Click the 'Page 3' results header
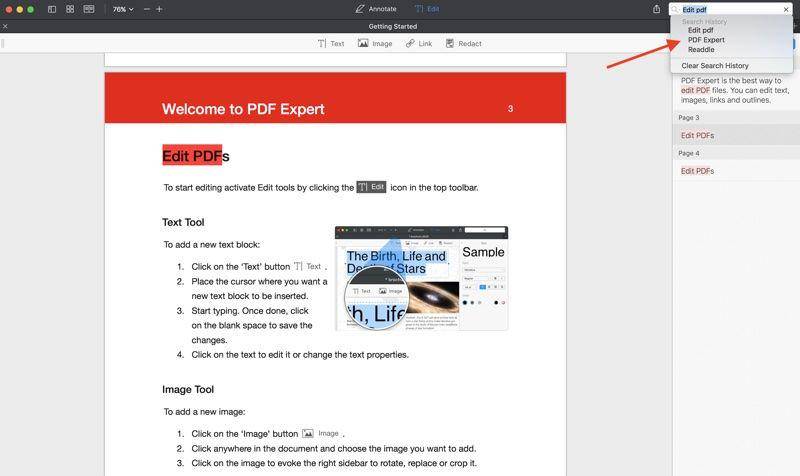800x476 pixels. 689,117
